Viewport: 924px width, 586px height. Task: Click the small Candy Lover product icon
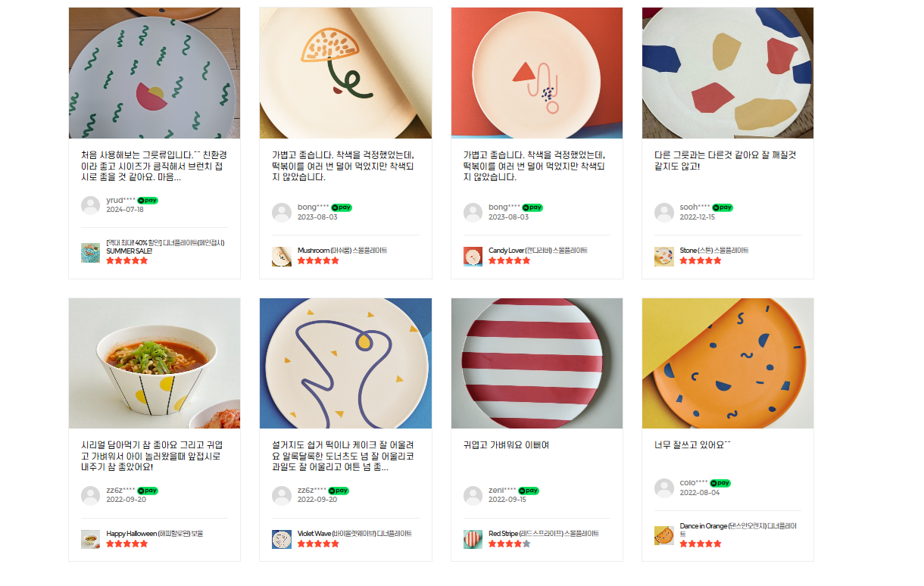click(473, 256)
